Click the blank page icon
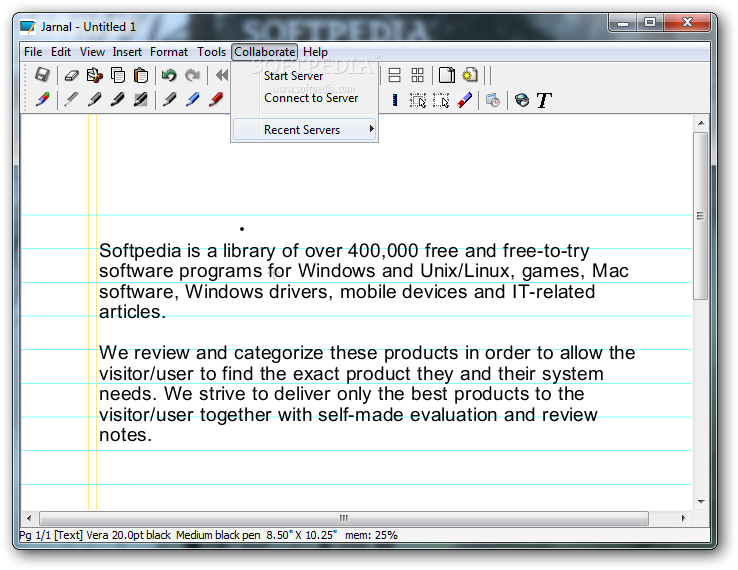738x570 pixels. click(447, 75)
